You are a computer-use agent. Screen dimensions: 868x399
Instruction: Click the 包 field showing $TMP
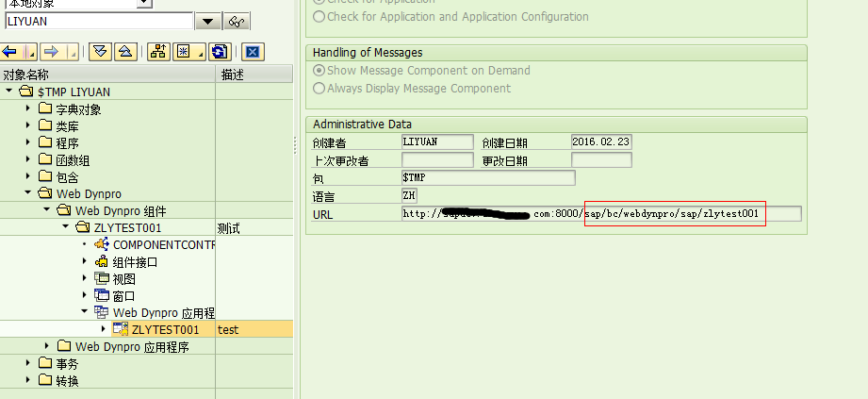tap(488, 178)
